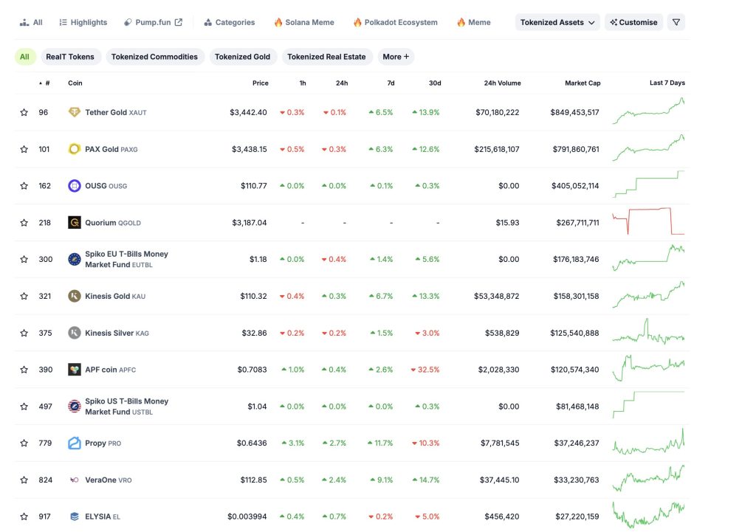Screen dimensions: 756x532
Task: Sort by the 7d column header
Action: [391, 83]
